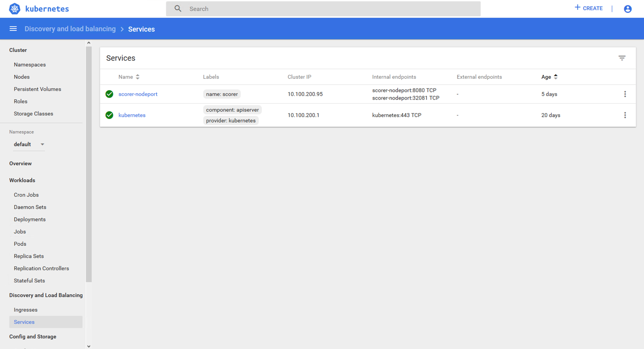Open the scorer-nodeport service link
644x349 pixels.
point(138,94)
